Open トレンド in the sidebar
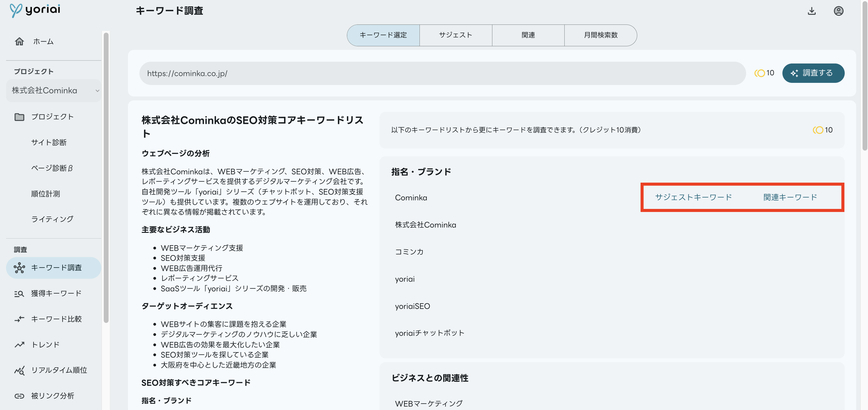868x410 pixels. pos(54,345)
